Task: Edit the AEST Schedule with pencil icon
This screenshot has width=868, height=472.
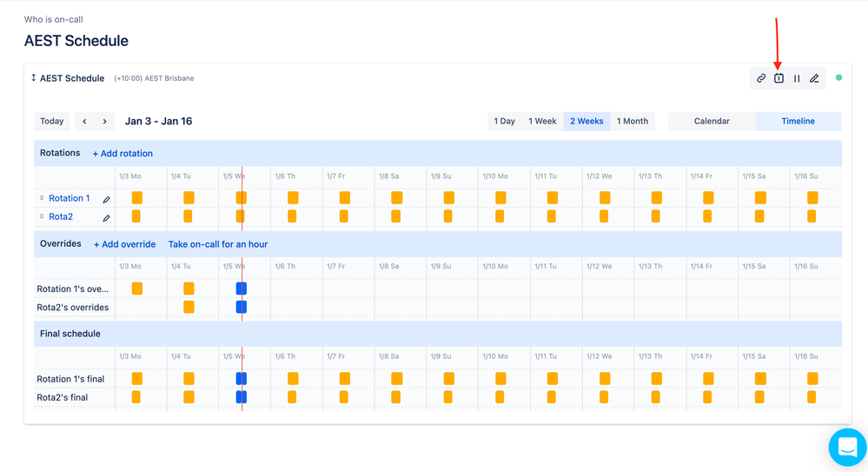Action: click(814, 78)
